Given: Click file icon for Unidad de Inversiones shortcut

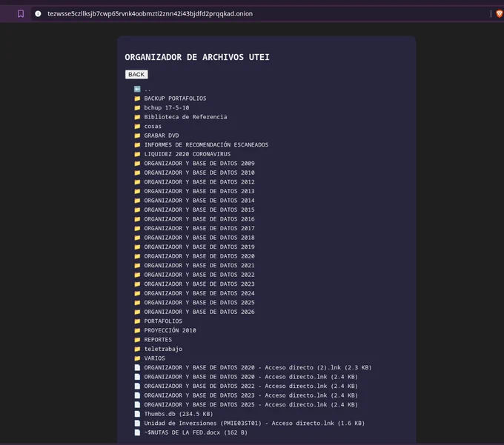Looking at the screenshot, I should (137, 424).
